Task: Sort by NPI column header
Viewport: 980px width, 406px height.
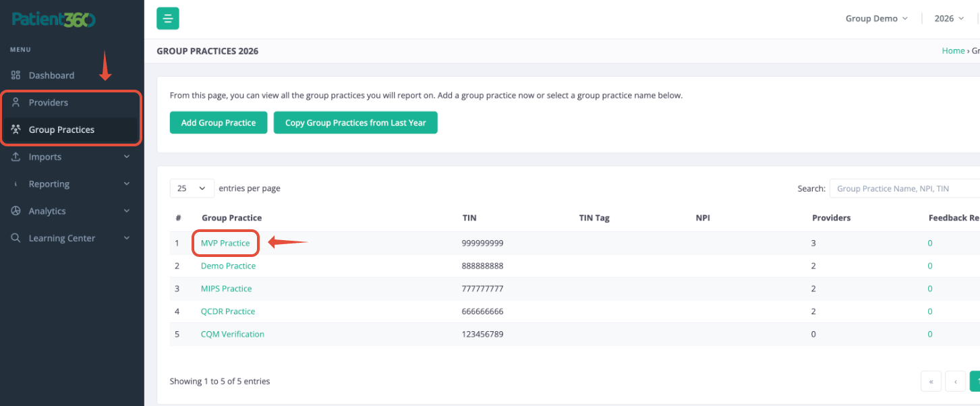Action: click(703, 218)
